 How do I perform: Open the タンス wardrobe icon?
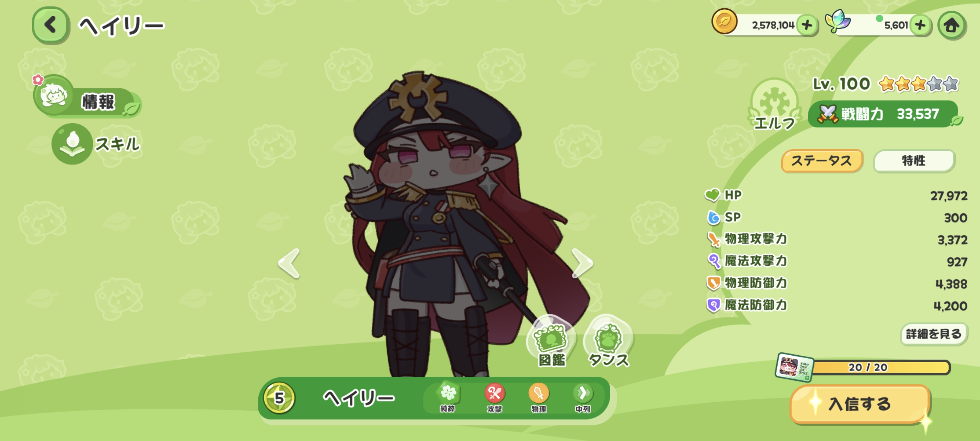coord(608,342)
